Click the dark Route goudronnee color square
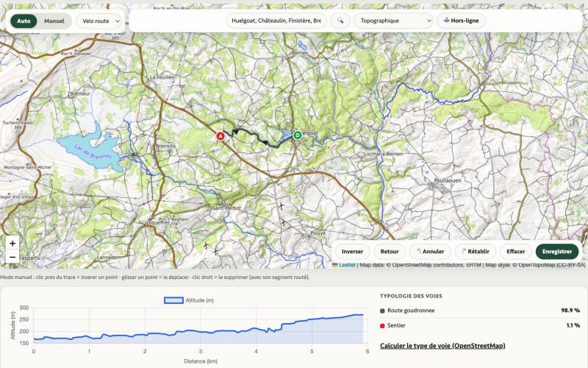Screen dimensions: 588x368 [382, 311]
